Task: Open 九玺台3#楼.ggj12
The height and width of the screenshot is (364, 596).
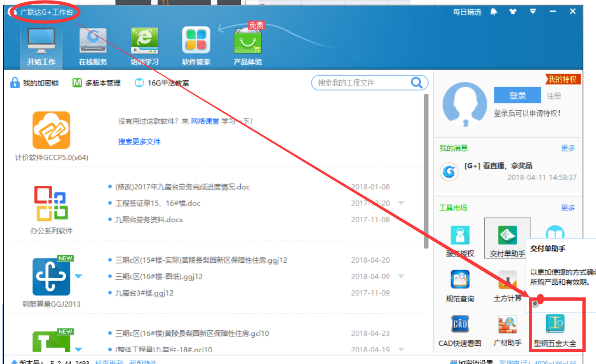Action: coord(145,293)
